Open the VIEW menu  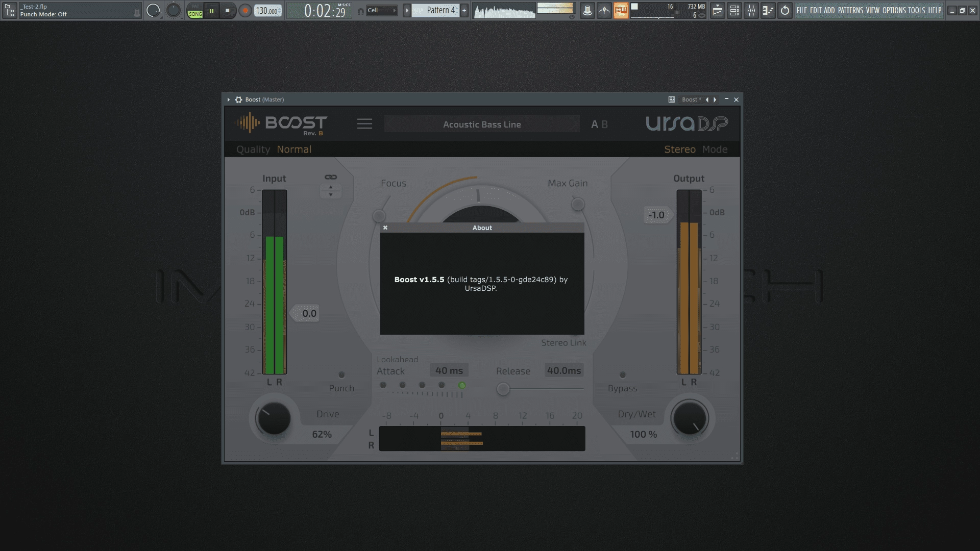pos(873,10)
